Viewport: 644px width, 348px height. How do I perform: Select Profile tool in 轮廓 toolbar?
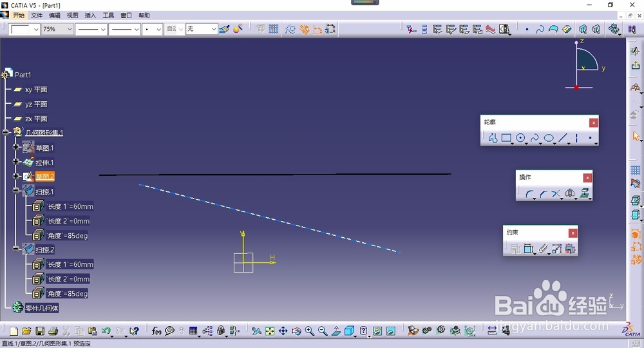(493, 138)
